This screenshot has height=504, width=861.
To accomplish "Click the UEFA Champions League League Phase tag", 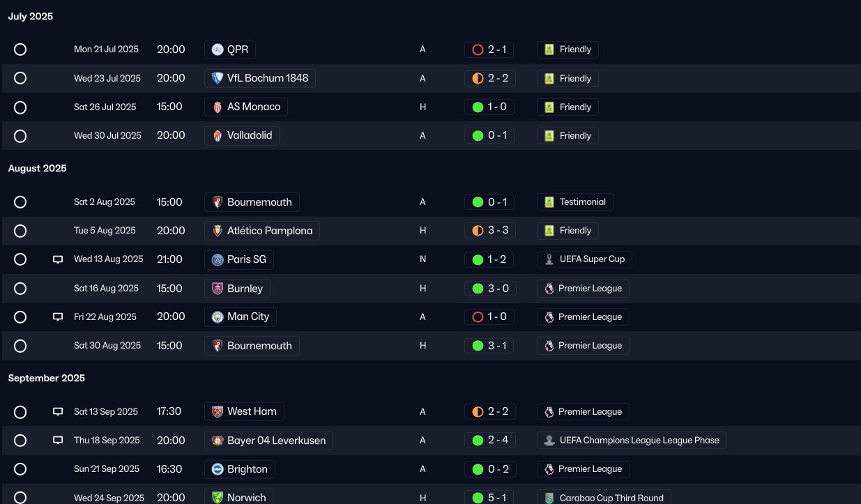I will 632,441.
